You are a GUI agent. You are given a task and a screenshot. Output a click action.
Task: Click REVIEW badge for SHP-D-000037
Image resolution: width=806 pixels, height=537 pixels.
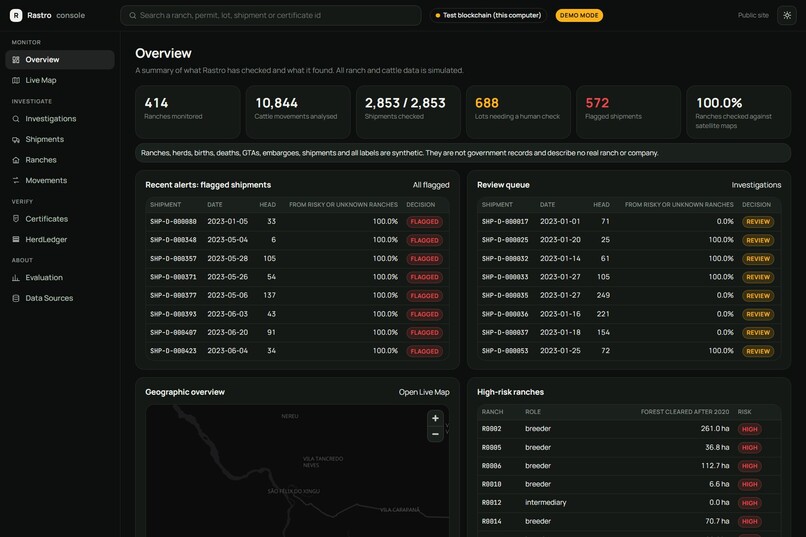[758, 332]
